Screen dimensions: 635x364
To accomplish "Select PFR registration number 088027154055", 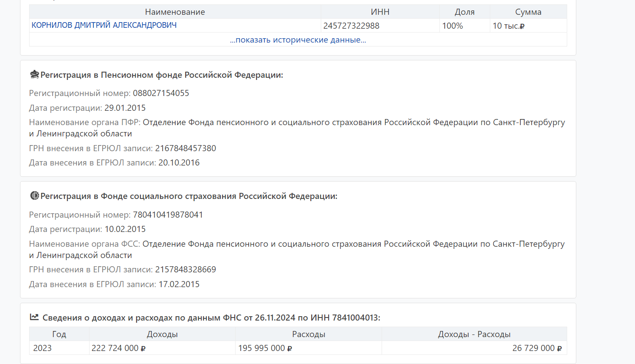I will point(161,93).
